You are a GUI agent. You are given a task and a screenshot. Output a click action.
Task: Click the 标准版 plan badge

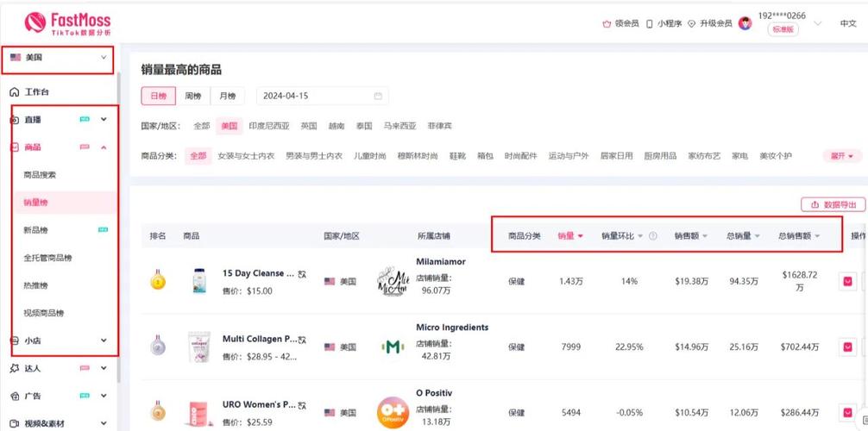tap(783, 30)
